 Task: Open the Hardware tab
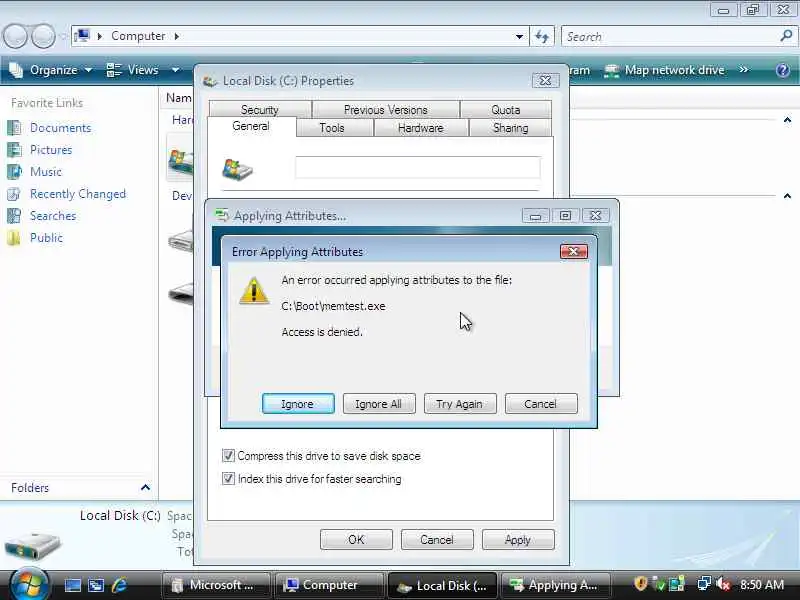(421, 128)
